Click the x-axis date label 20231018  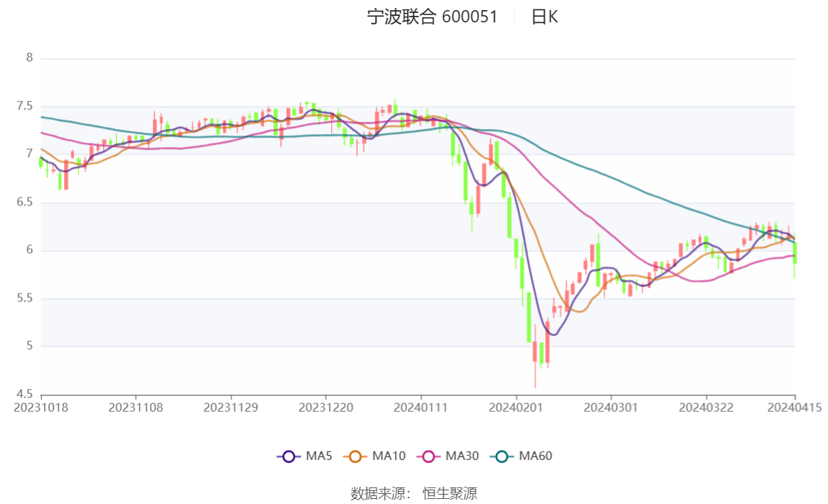[40, 407]
